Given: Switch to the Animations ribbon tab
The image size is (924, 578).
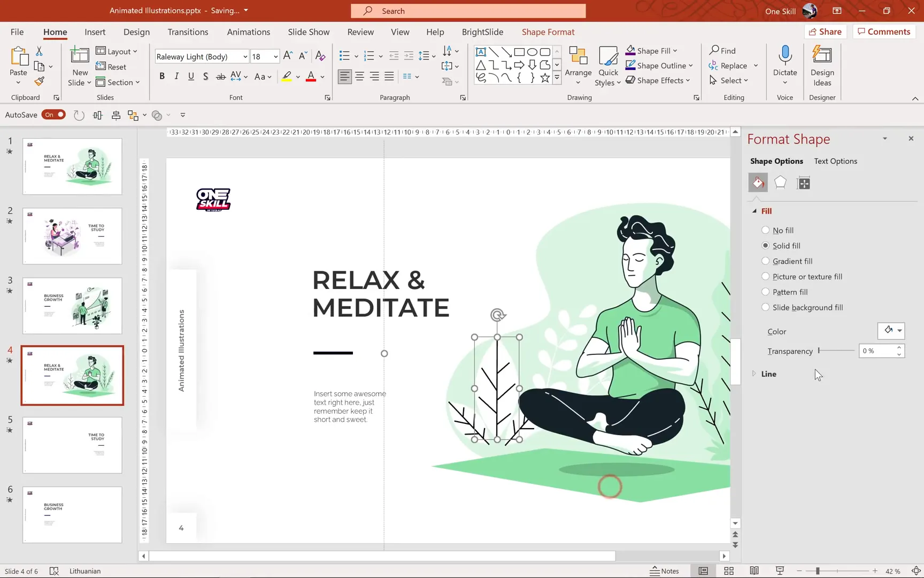Looking at the screenshot, I should point(248,32).
